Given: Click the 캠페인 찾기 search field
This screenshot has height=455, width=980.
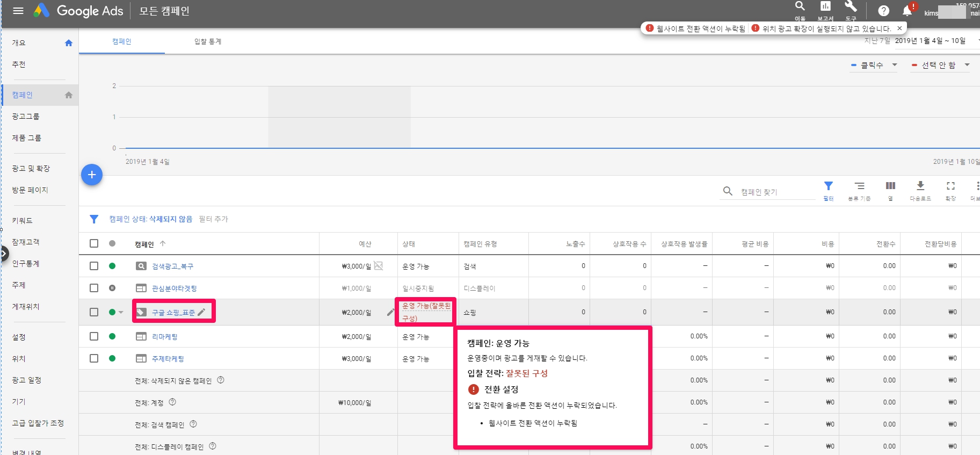Looking at the screenshot, I should tap(776, 192).
